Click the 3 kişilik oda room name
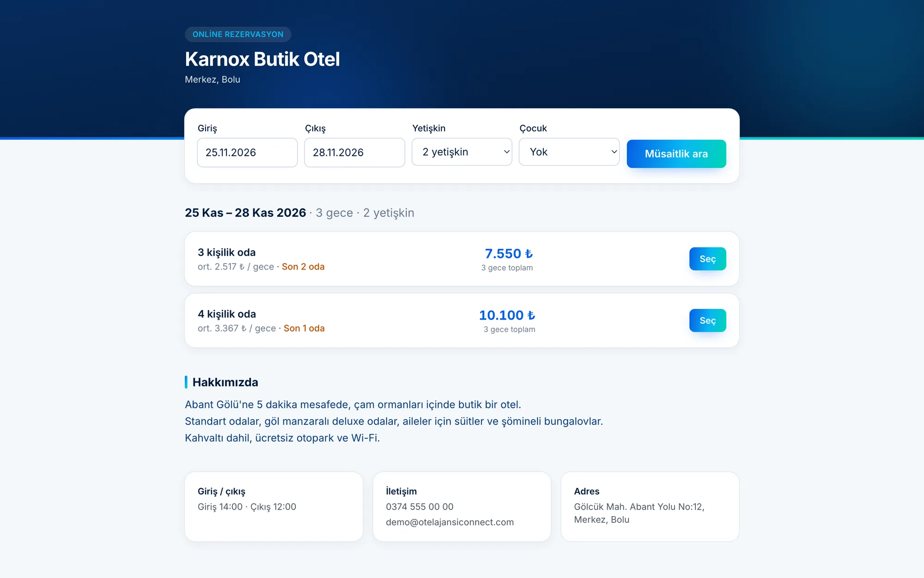This screenshot has height=578, width=924. [x=227, y=252]
